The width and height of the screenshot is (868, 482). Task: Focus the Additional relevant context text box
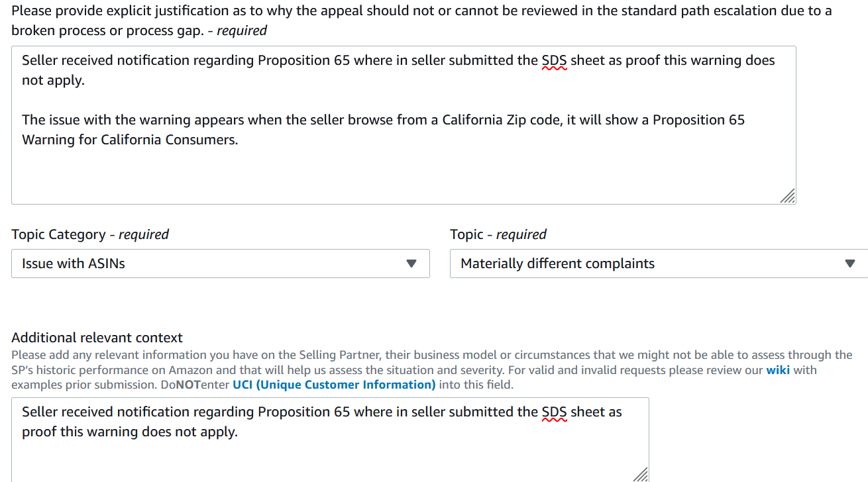330,439
